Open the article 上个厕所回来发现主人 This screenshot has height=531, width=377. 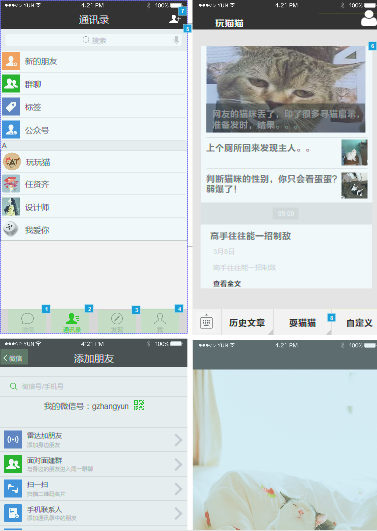[257, 148]
